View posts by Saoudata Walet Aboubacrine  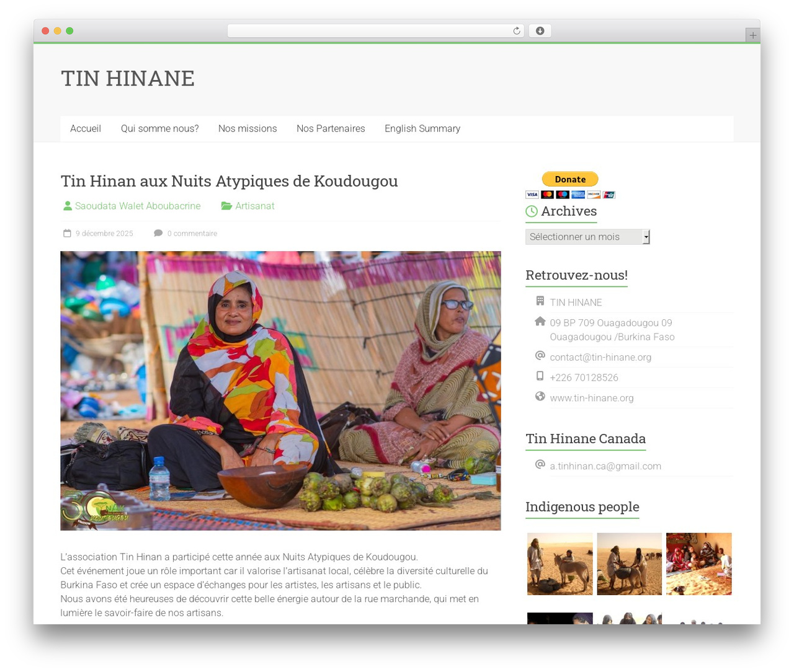(138, 206)
